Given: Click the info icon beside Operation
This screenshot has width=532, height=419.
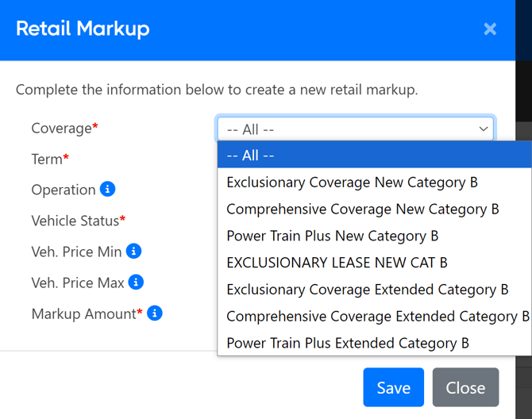Looking at the screenshot, I should (x=108, y=189).
